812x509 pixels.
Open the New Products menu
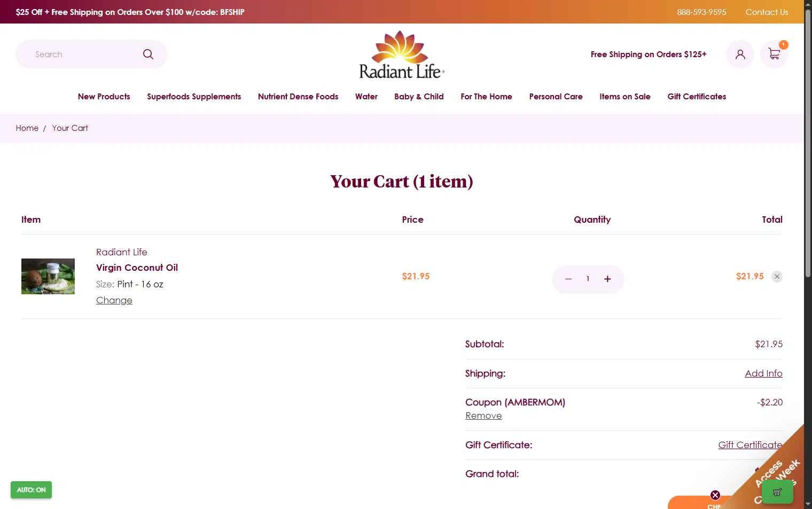pos(104,97)
